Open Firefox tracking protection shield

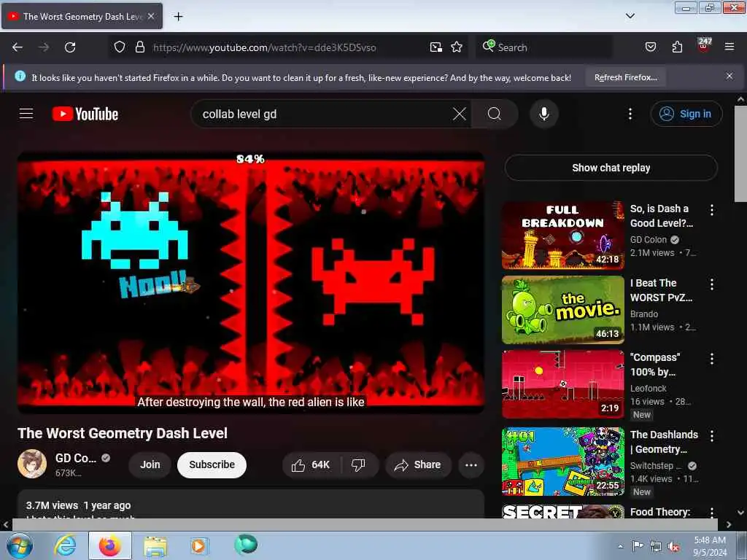pyautogui.click(x=120, y=47)
